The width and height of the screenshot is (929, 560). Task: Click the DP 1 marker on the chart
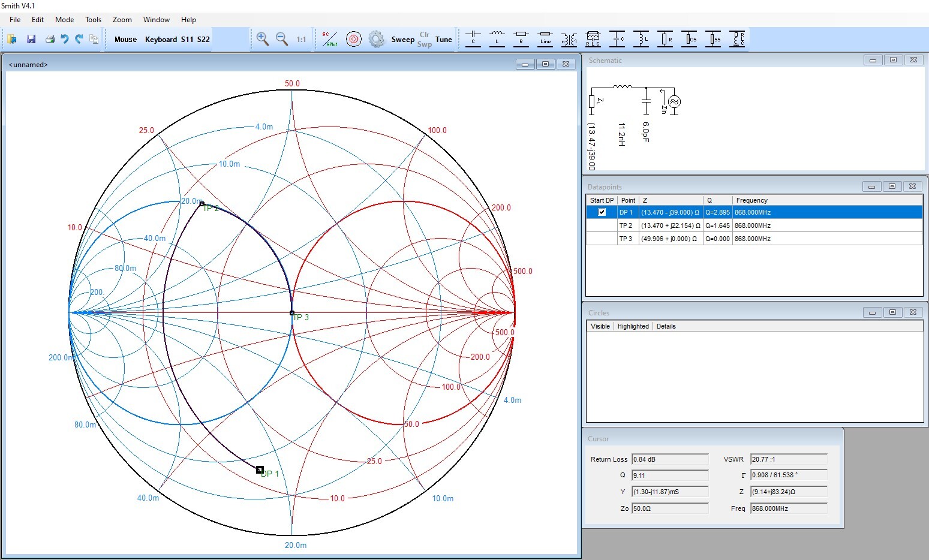tap(260, 470)
